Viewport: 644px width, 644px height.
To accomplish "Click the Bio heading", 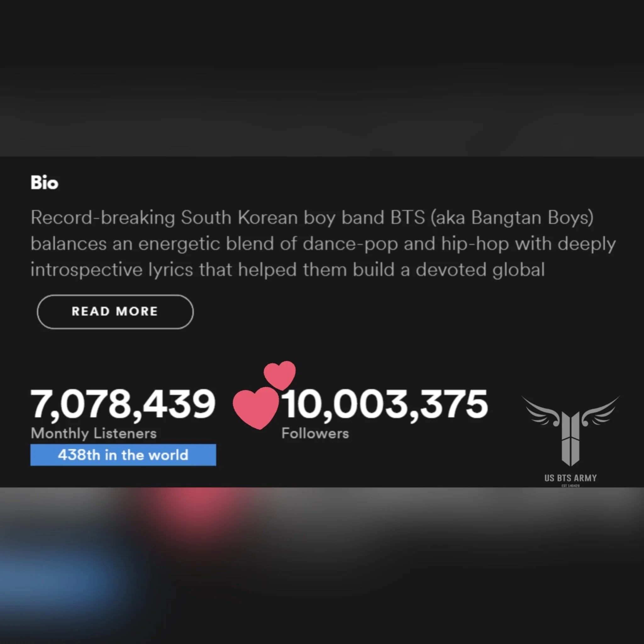I will (x=44, y=183).
